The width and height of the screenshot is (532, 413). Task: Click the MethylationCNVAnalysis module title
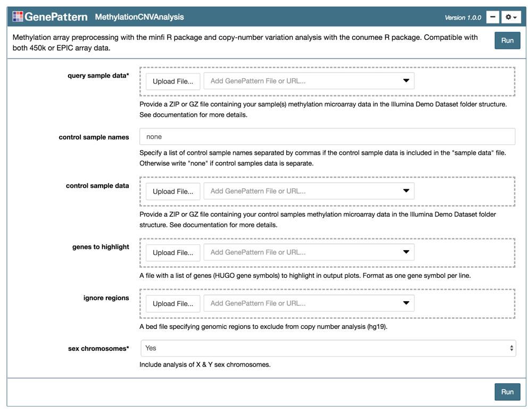click(x=139, y=17)
